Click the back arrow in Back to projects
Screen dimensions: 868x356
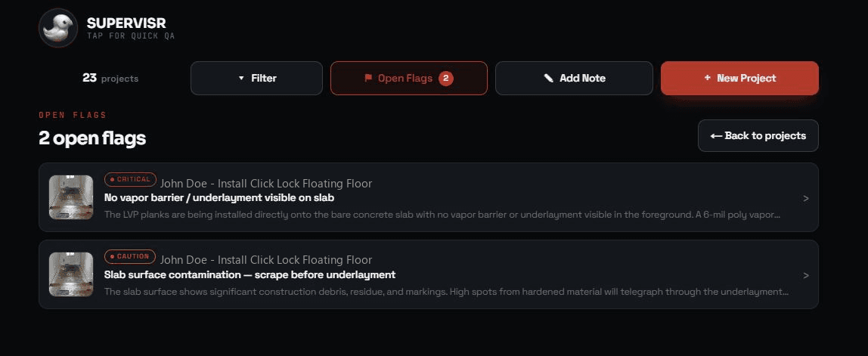pos(716,135)
